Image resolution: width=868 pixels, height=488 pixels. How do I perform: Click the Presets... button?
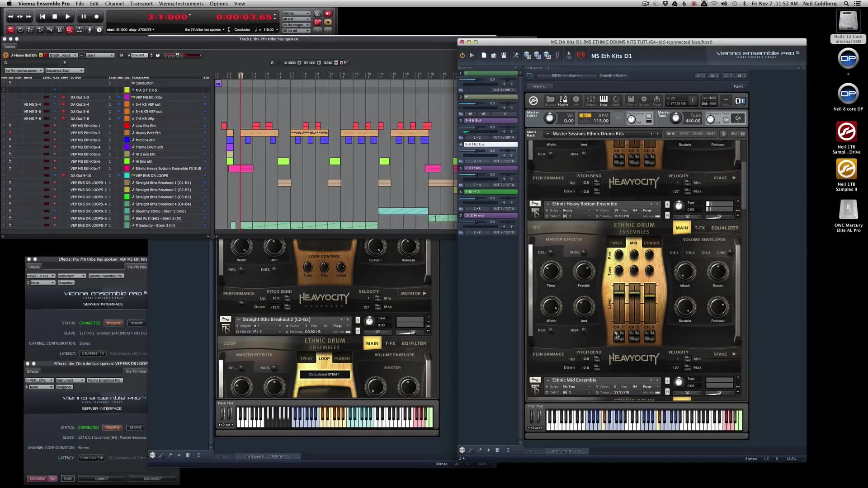click(539, 86)
